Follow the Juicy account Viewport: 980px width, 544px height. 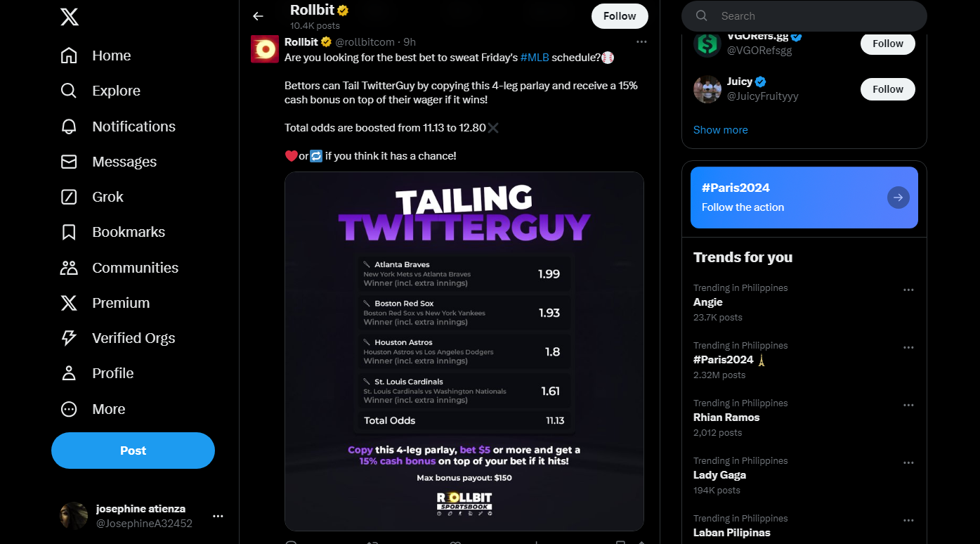888,89
